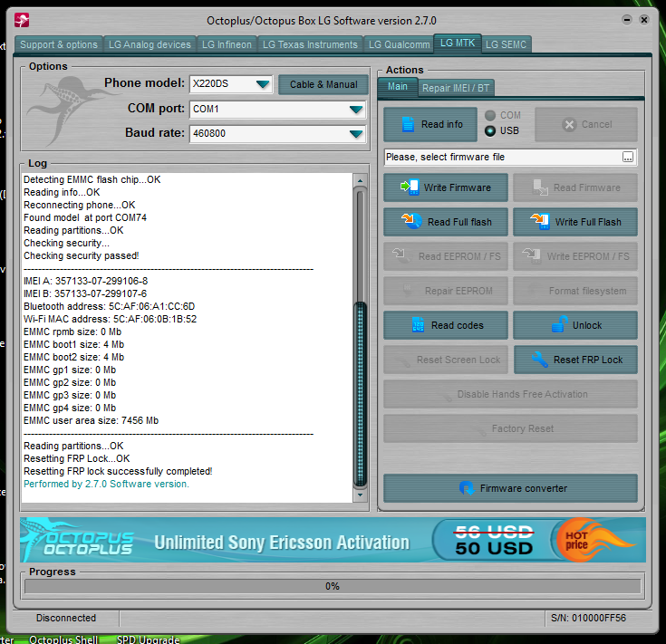Click Disable Hands Free Activation button
The image size is (666, 644).
click(x=510, y=394)
